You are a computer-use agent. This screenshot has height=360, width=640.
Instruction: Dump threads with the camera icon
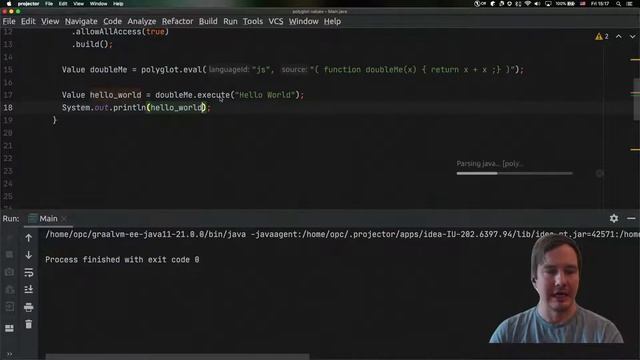coord(9,272)
